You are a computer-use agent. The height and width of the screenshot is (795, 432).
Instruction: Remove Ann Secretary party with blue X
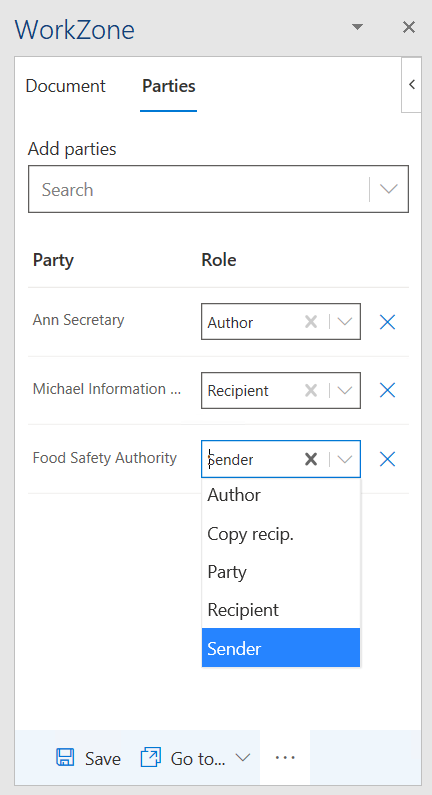[x=387, y=322]
